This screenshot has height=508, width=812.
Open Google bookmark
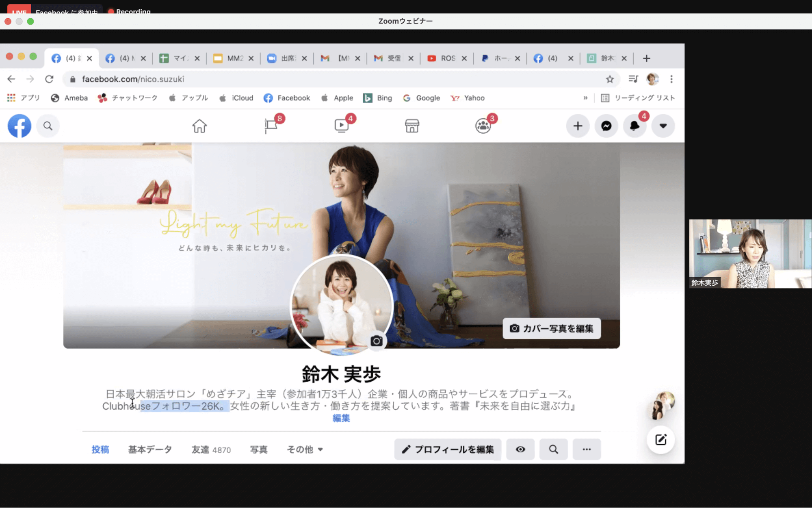(x=421, y=98)
